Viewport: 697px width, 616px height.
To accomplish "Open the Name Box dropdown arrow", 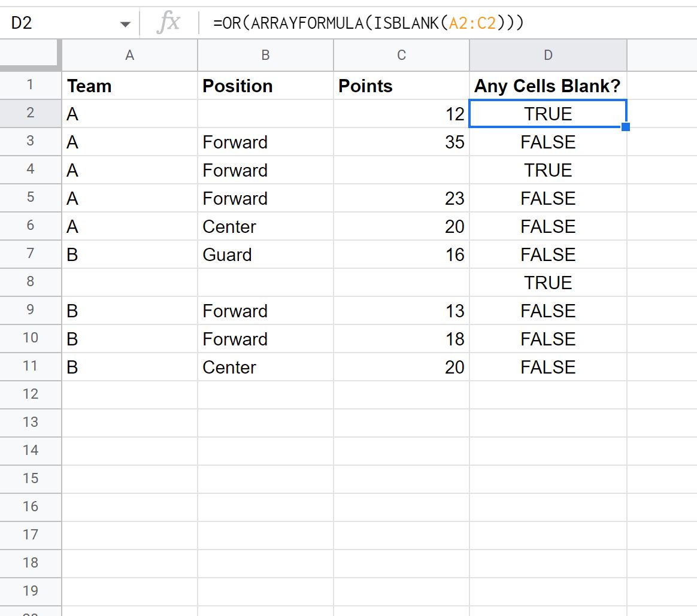I will click(x=125, y=24).
